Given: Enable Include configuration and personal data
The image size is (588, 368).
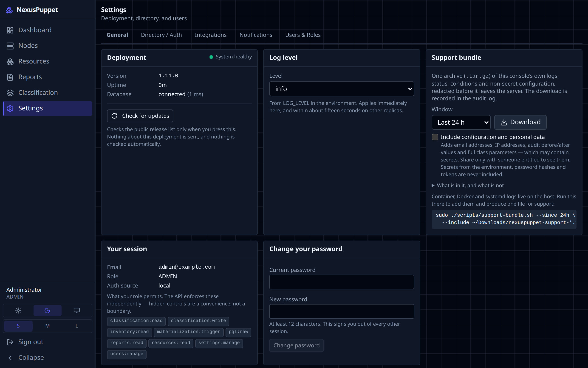Looking at the screenshot, I should click(435, 137).
